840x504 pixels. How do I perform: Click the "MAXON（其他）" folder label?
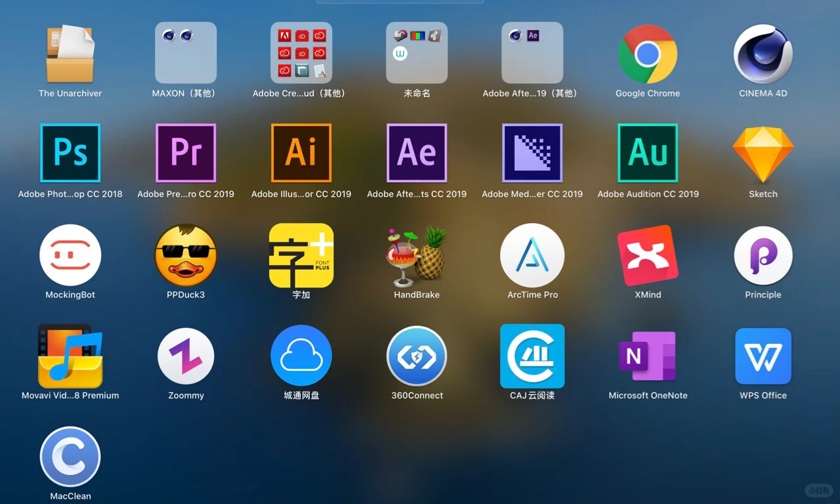tap(186, 93)
